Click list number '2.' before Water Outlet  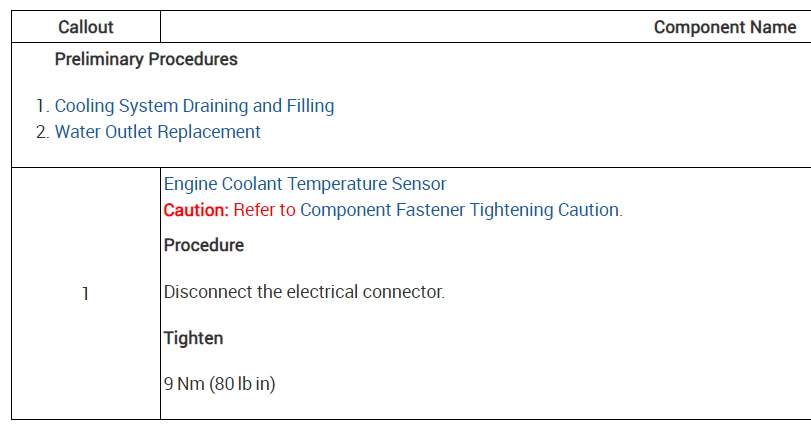point(42,132)
